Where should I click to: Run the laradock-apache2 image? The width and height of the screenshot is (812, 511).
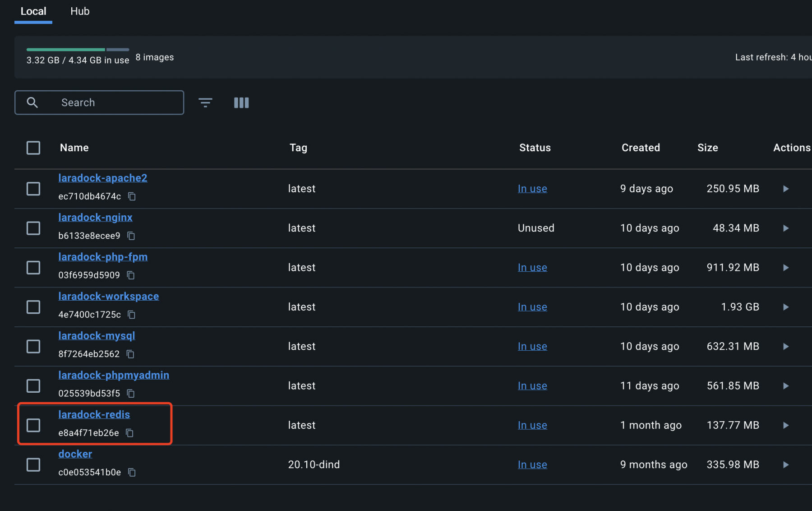786,189
